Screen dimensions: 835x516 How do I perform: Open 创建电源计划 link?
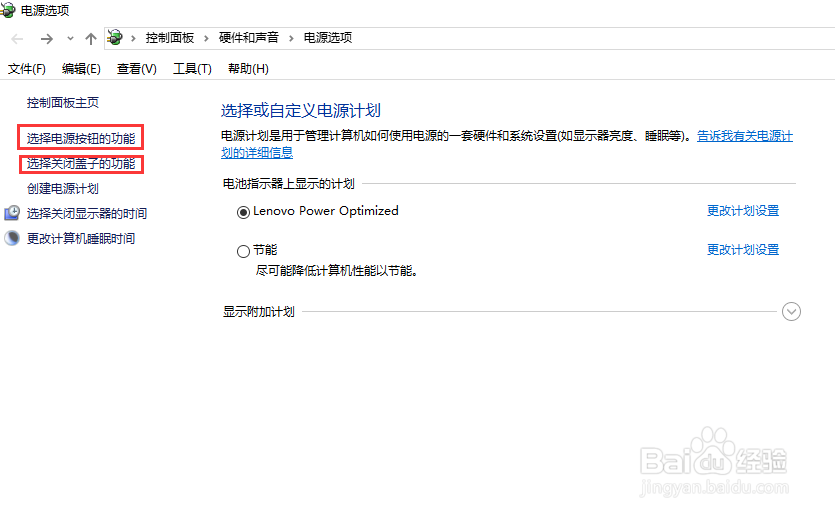pyautogui.click(x=63, y=189)
